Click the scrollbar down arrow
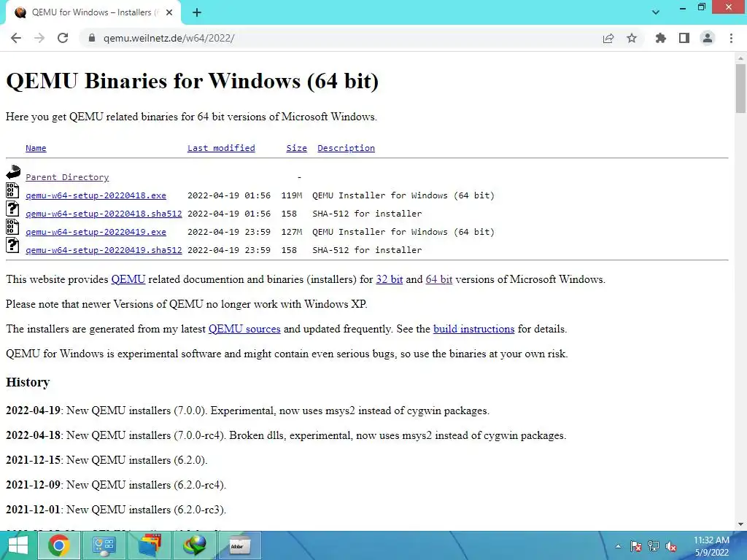Image resolution: width=747 pixels, height=560 pixels. pos(740,524)
